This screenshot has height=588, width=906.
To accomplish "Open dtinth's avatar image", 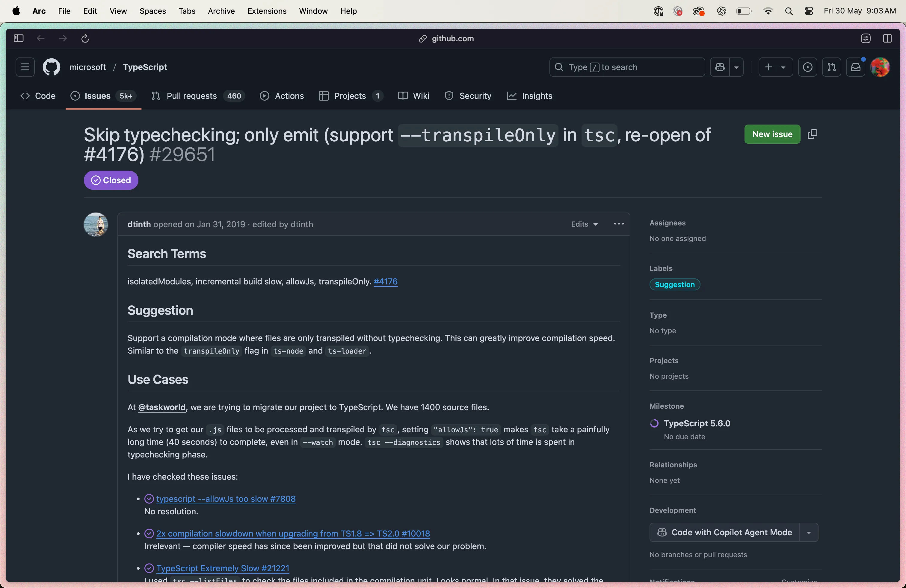I will click(x=96, y=225).
